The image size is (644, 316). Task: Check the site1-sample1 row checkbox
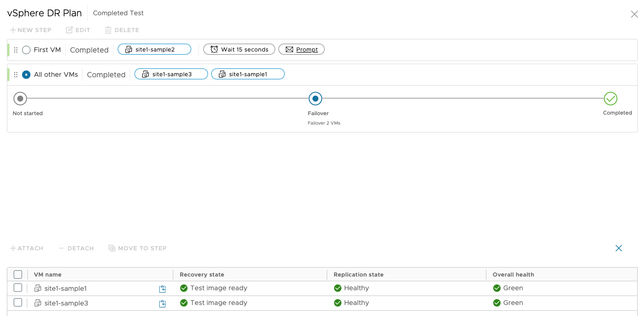coord(18,288)
